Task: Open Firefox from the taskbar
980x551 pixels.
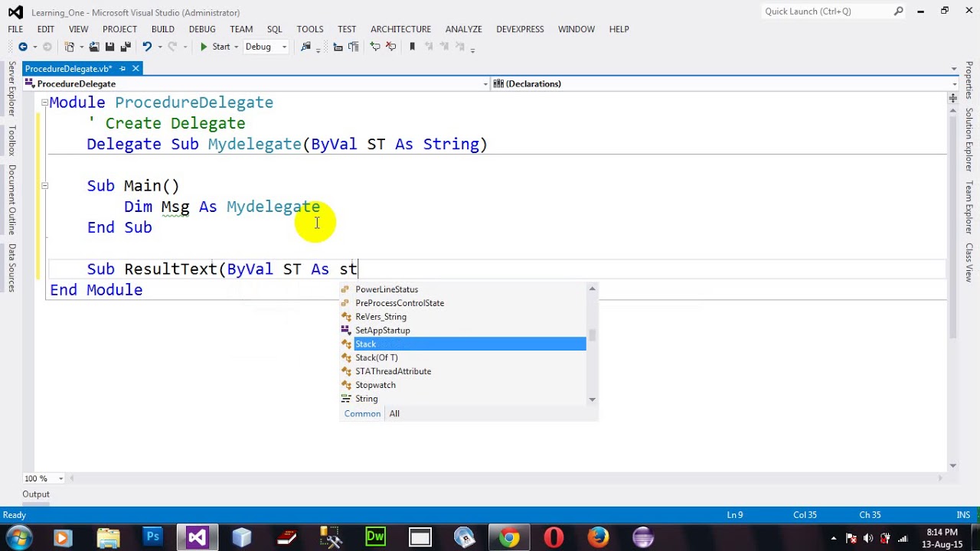Action: click(x=597, y=537)
